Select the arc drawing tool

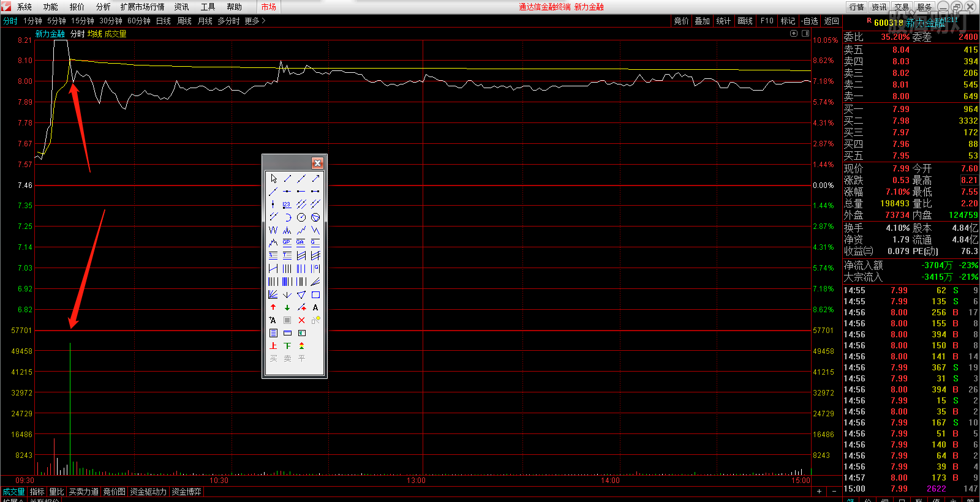(287, 217)
